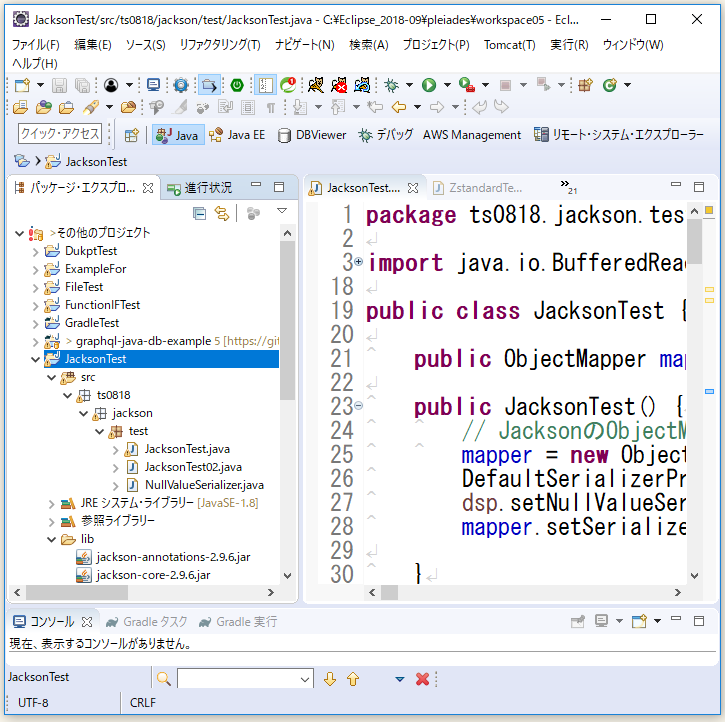Click the Pin Console icon

578,621
